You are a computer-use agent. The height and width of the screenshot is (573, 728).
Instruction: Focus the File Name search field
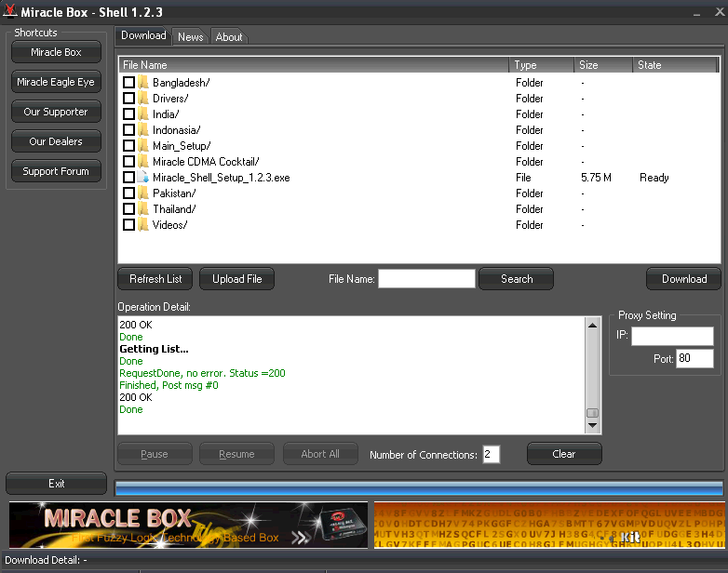tap(426, 278)
